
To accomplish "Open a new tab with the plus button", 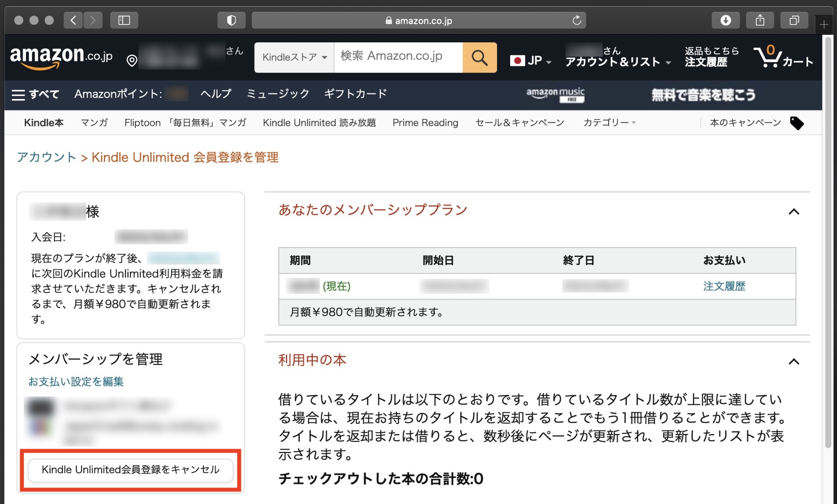I will (x=824, y=25).
